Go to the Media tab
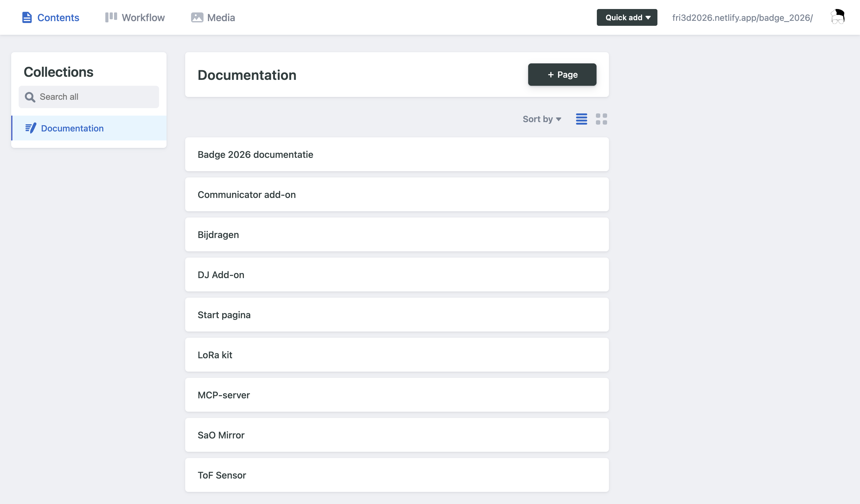The height and width of the screenshot is (504, 860). pos(213,17)
